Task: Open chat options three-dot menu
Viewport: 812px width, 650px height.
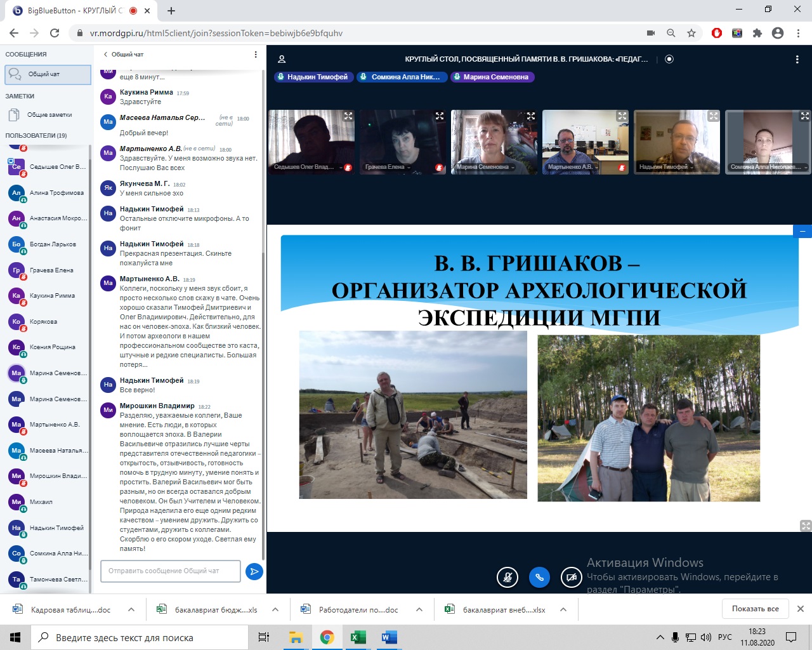Action: [x=256, y=55]
